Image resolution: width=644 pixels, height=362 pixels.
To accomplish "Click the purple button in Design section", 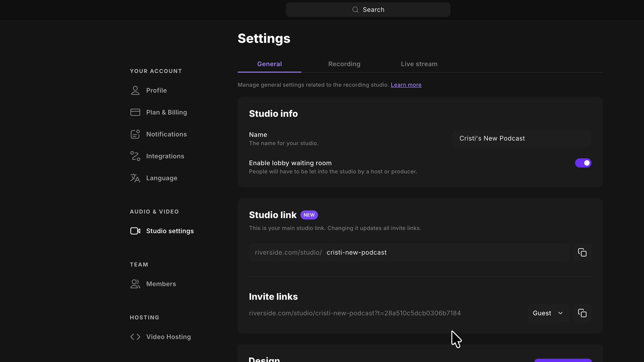I will 563,360.
